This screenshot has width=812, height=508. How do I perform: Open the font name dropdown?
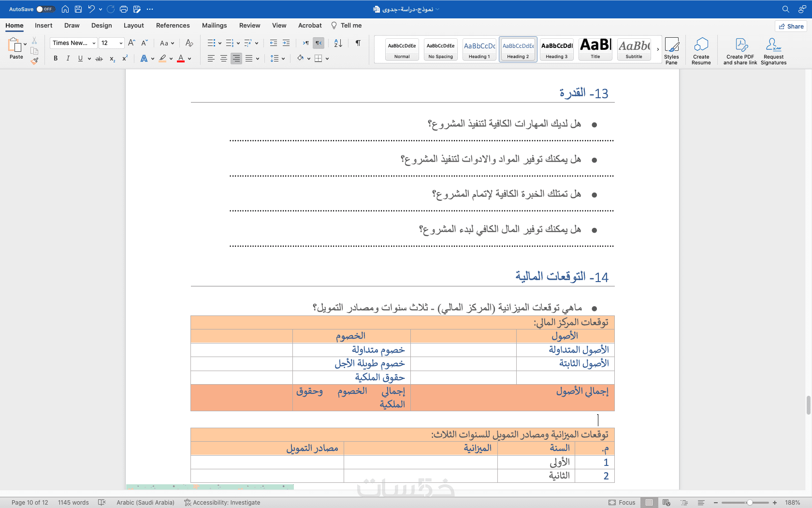click(x=94, y=43)
